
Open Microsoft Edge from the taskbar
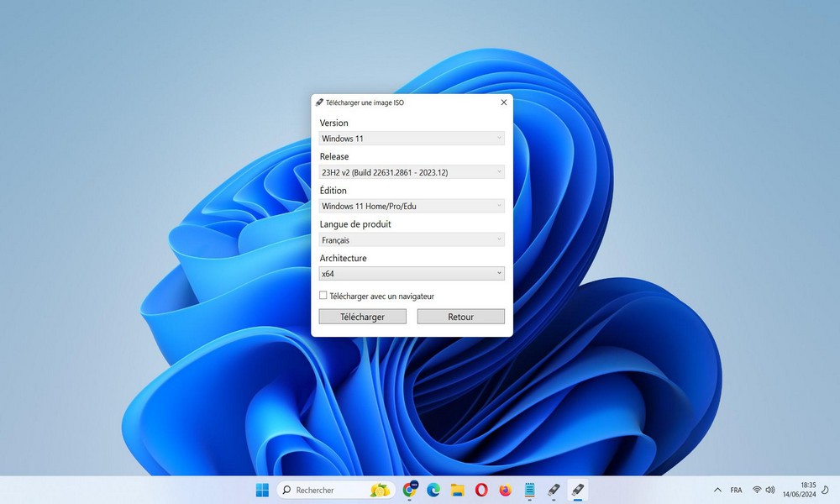433,490
